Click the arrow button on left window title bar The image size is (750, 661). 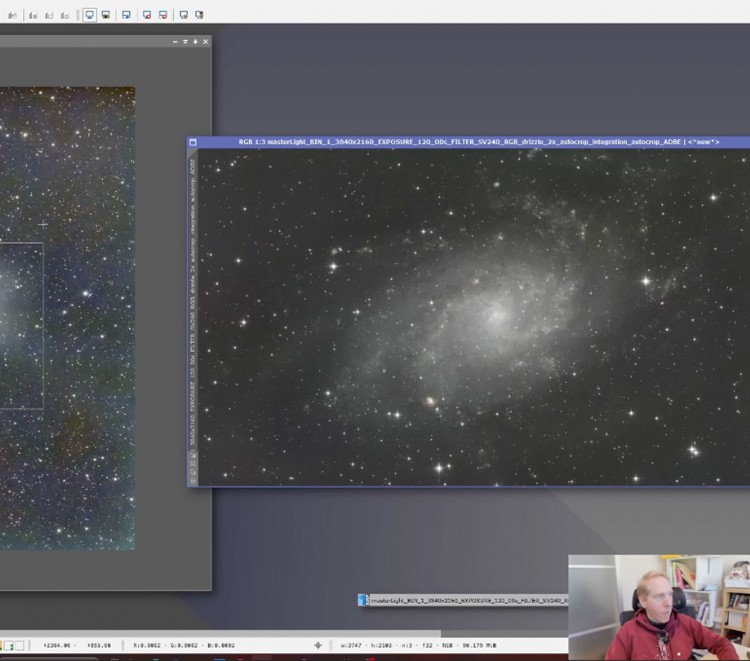(x=195, y=42)
